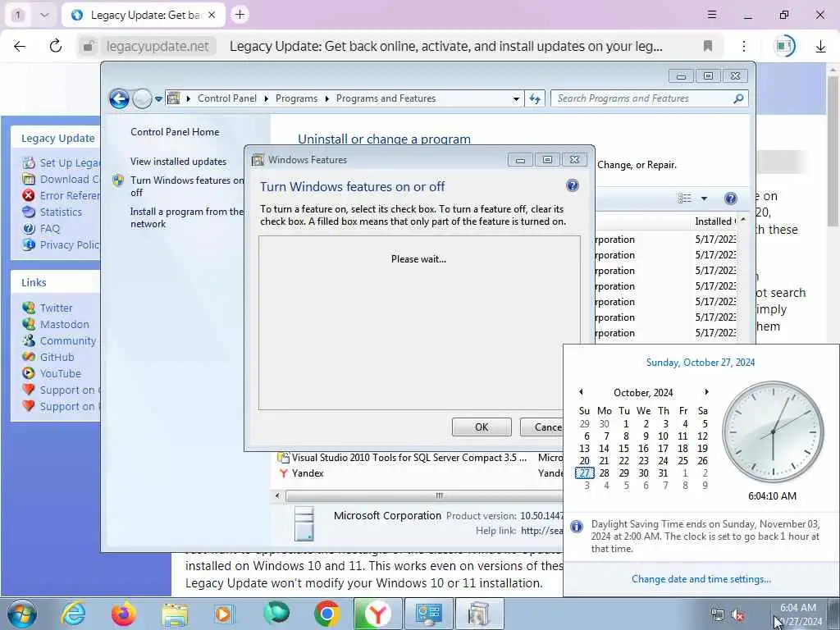840x630 pixels.
Task: Open the YouTube sidebar link
Action: (x=61, y=374)
